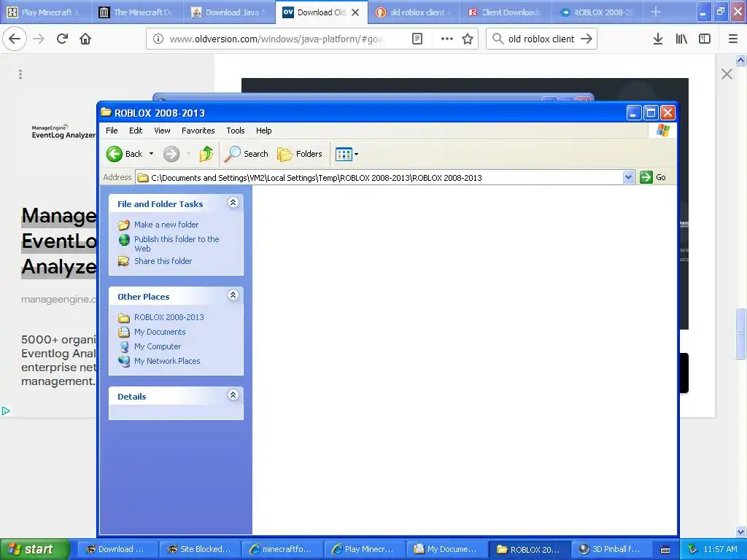This screenshot has height=560, width=747.
Task: Switch to the old roblox client tab
Action: pos(414,12)
